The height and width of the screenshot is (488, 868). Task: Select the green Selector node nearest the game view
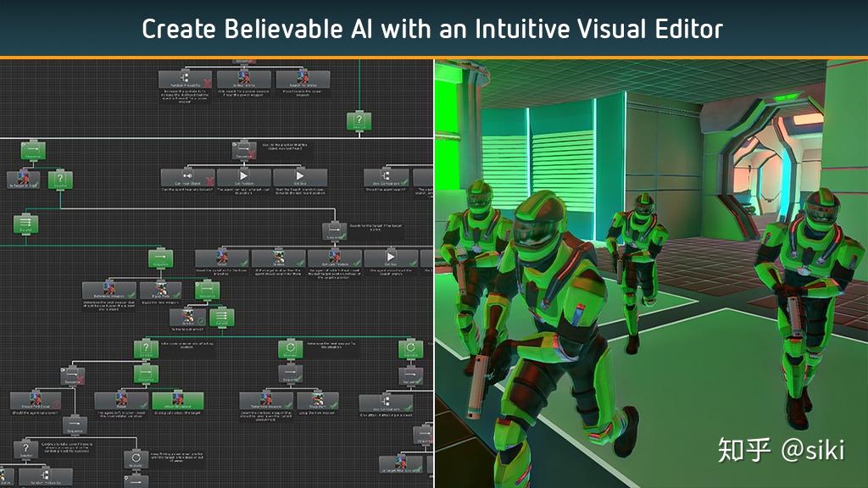tap(359, 121)
